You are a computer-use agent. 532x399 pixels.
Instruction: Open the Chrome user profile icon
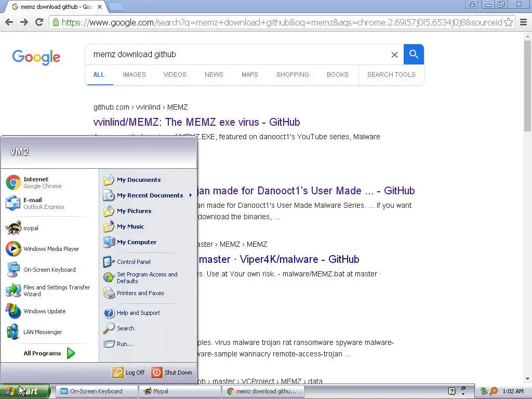point(472,4)
